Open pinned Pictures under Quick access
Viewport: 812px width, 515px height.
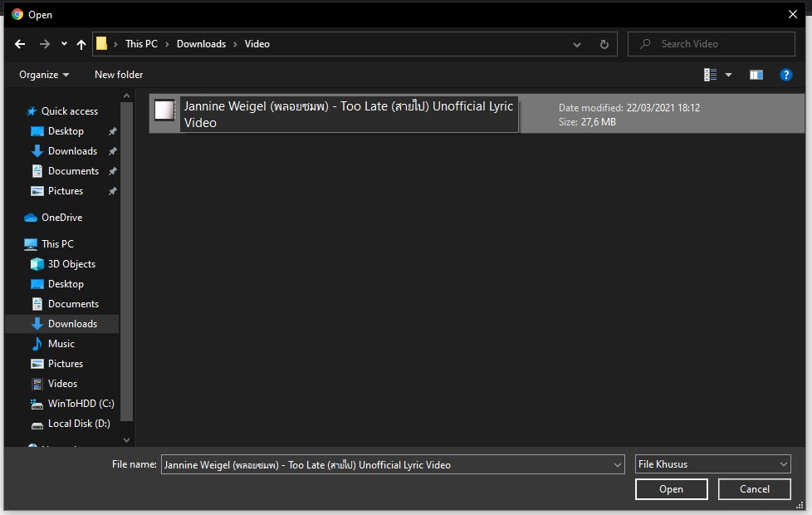click(57, 191)
